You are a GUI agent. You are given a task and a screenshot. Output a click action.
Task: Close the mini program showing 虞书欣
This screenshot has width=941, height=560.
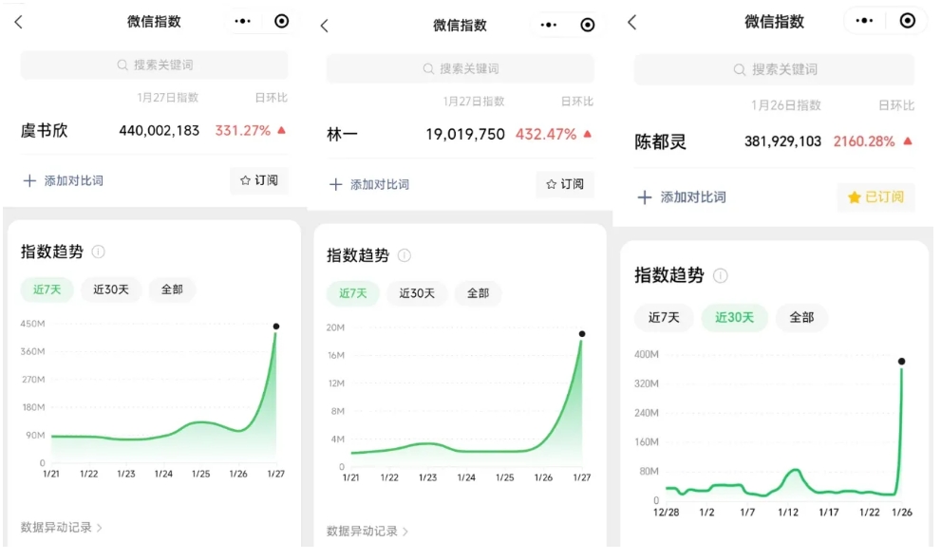281,22
